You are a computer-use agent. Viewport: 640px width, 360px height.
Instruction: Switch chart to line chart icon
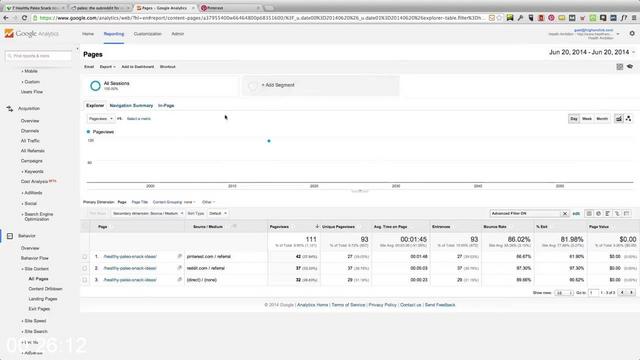[x=619, y=119]
